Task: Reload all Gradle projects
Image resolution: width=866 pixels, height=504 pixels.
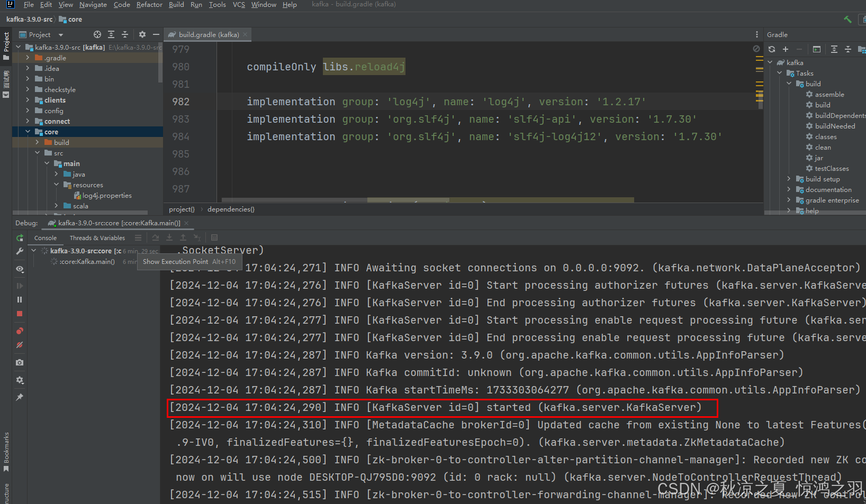Action: point(772,49)
